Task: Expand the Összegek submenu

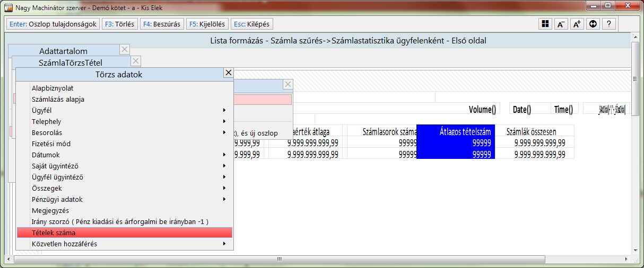Action: [124, 188]
